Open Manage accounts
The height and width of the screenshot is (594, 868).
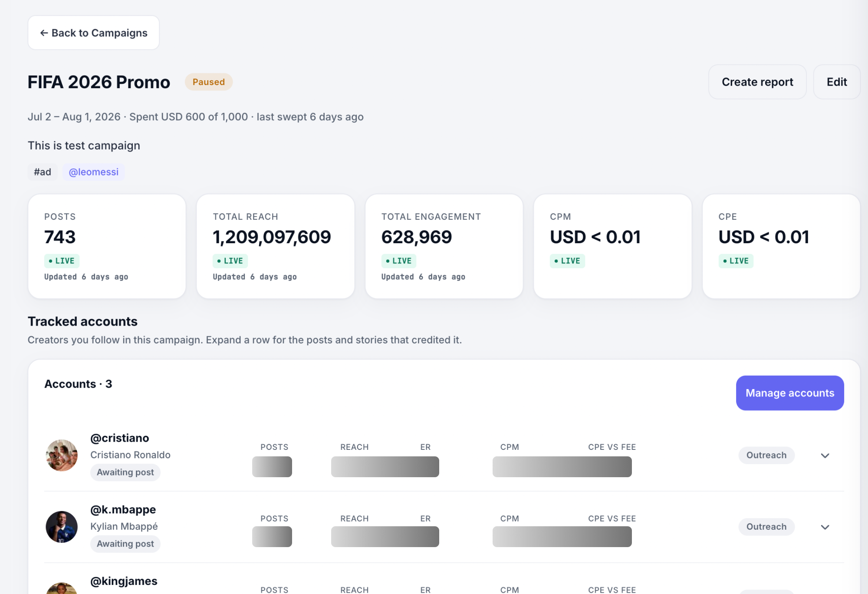790,393
